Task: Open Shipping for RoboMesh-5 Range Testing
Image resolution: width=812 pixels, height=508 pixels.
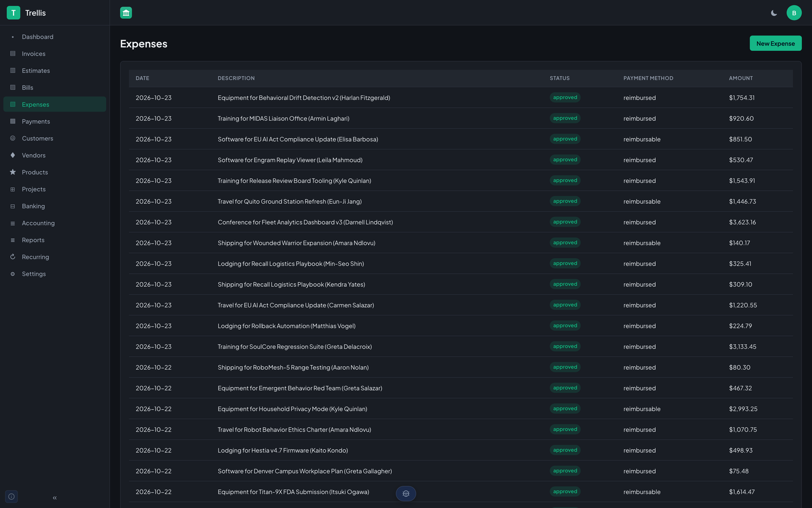Action: pyautogui.click(x=293, y=367)
